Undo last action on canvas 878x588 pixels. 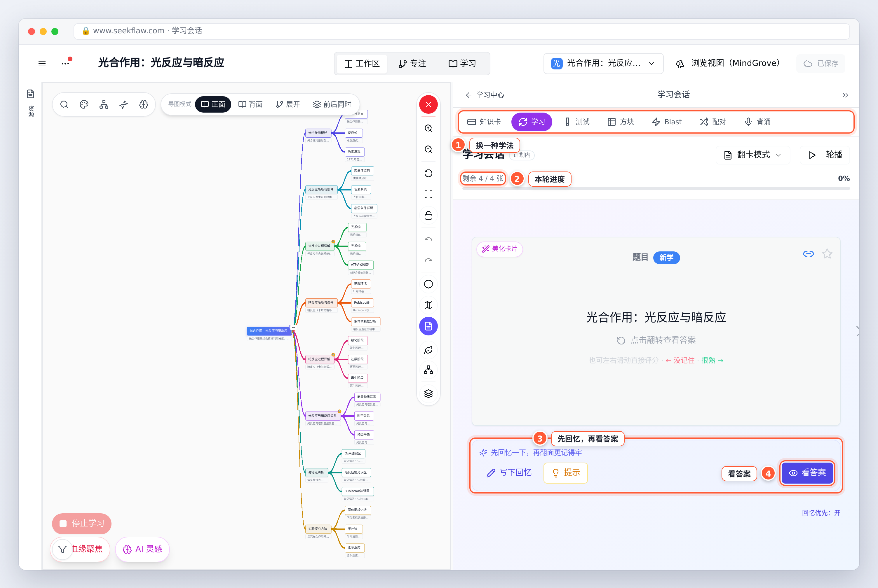(x=428, y=239)
